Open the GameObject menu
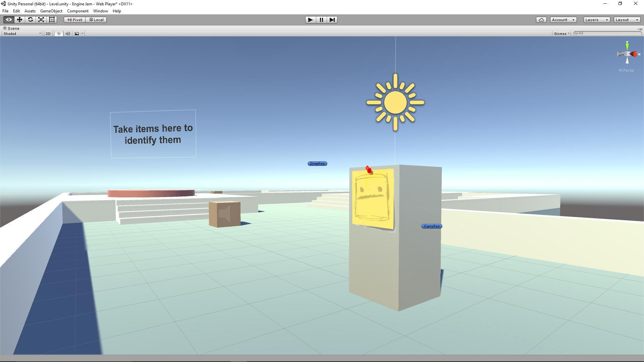This screenshot has width=644, height=362. [51, 11]
